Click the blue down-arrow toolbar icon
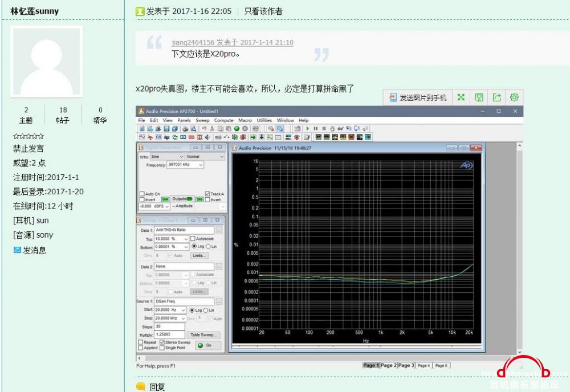Image resolution: width=570 pixels, height=392 pixels. click(262, 137)
